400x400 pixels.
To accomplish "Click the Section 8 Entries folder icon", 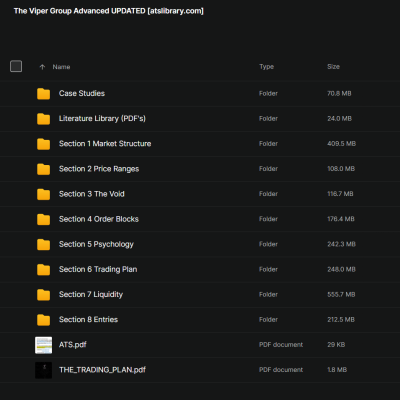I will [43, 320].
